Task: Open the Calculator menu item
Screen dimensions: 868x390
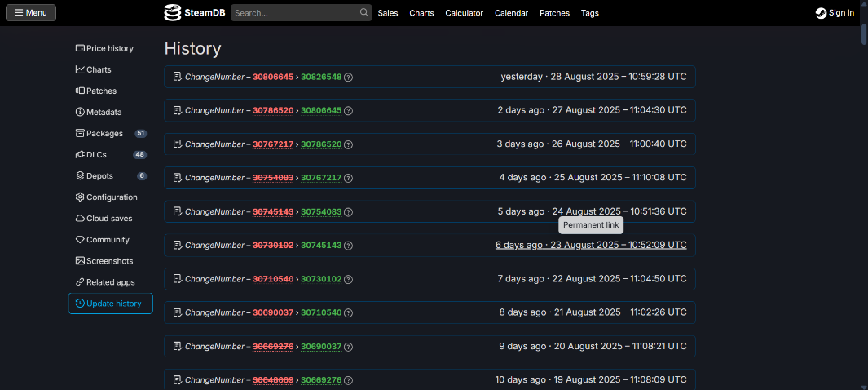Action: click(464, 13)
